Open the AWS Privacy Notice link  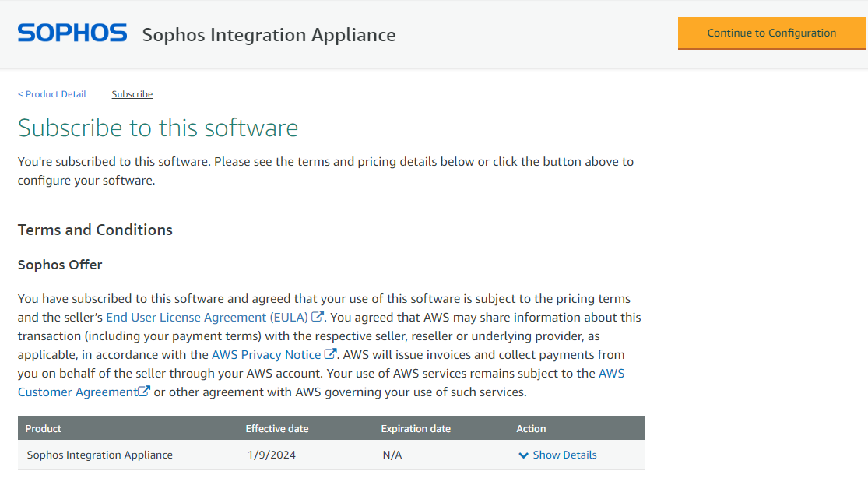266,354
